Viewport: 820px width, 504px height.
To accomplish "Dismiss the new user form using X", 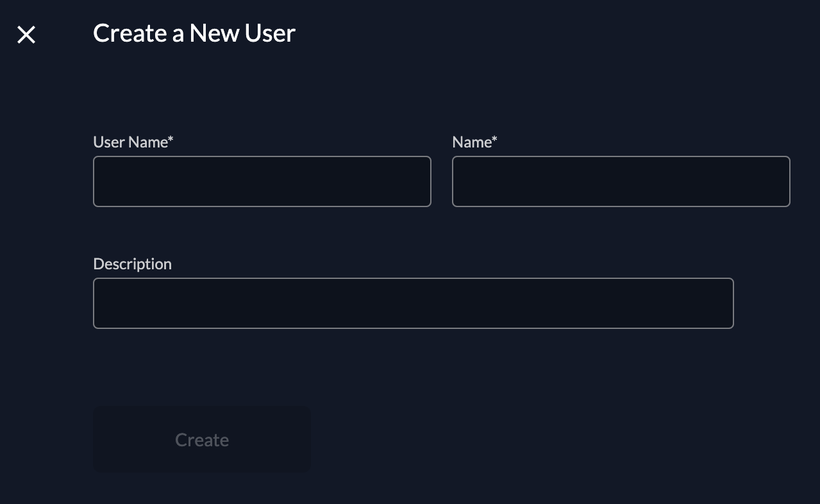I will pyautogui.click(x=26, y=35).
